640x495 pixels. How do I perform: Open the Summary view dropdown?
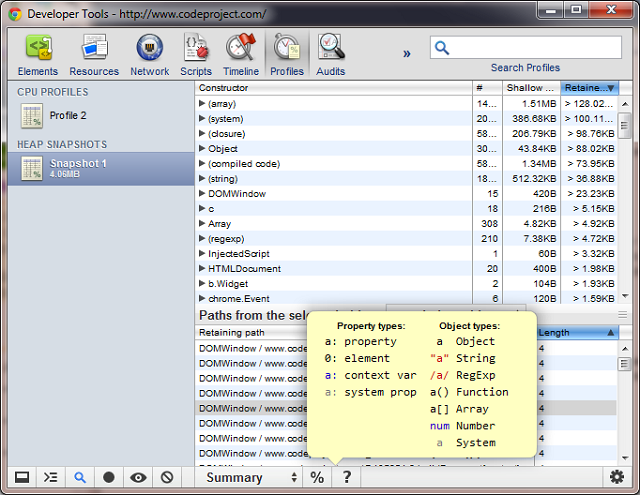coord(250,477)
